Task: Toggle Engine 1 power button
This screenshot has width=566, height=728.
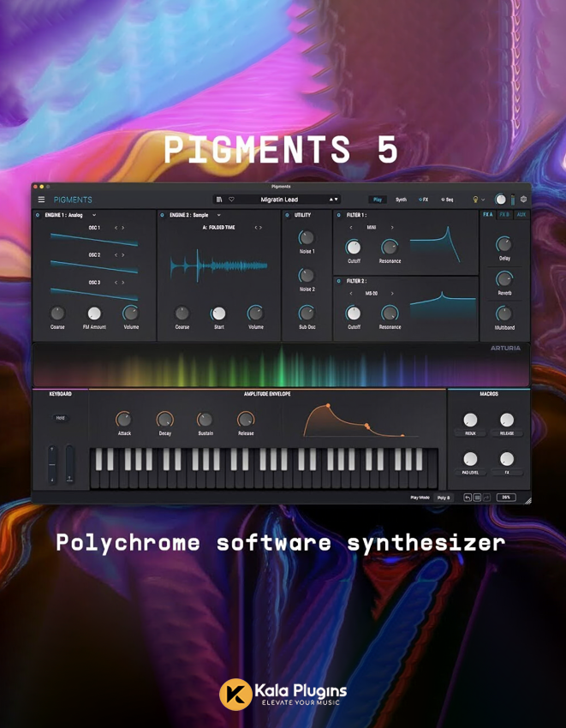Action: pos(38,216)
